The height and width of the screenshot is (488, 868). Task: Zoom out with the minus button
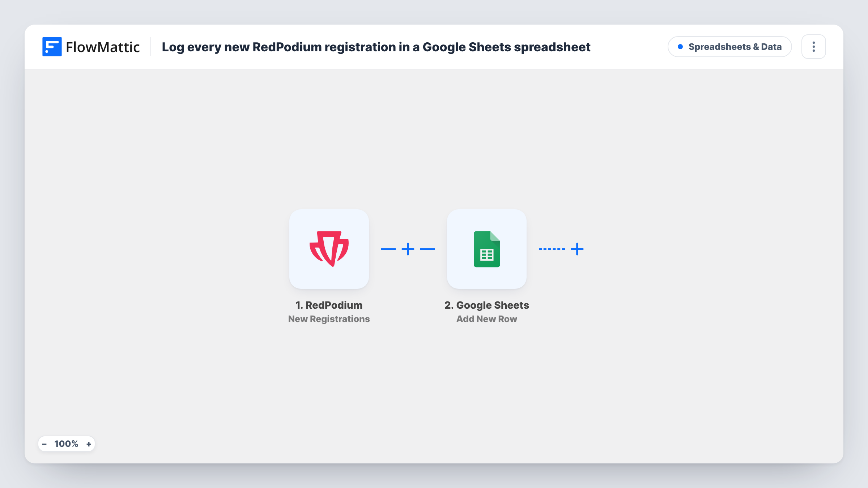[44, 444]
